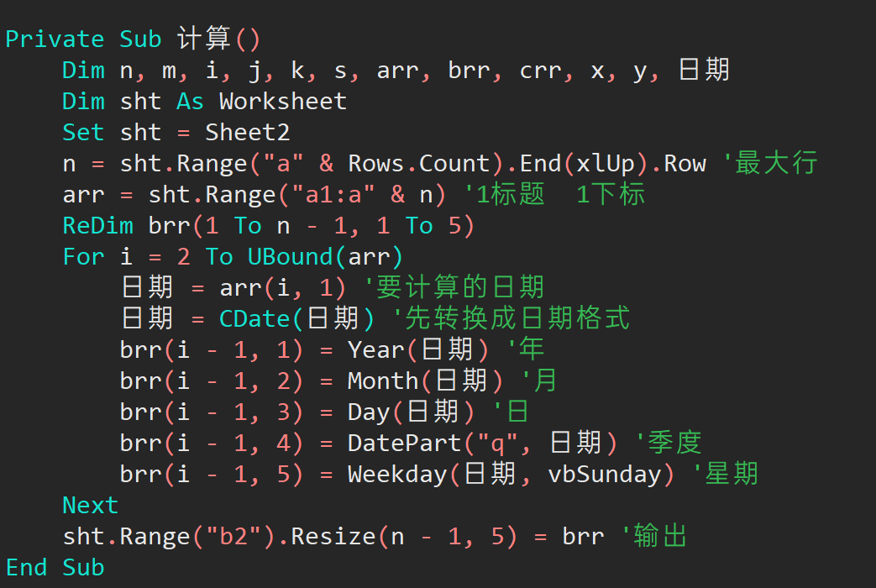Screen dimensions: 876x588
Task: Click the 'vbSunday' constant
Action: [605, 474]
